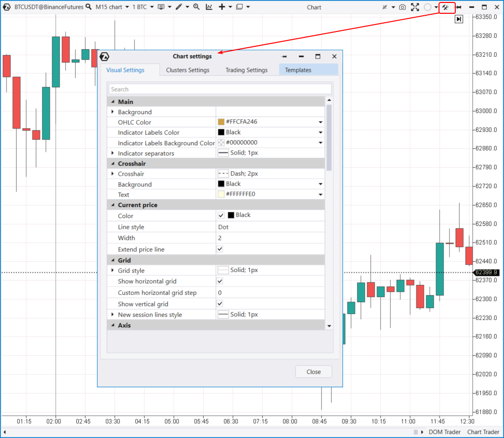The height and width of the screenshot is (438, 504).
Task: Take a chart screenshot with camera icon
Action: click(x=402, y=7)
